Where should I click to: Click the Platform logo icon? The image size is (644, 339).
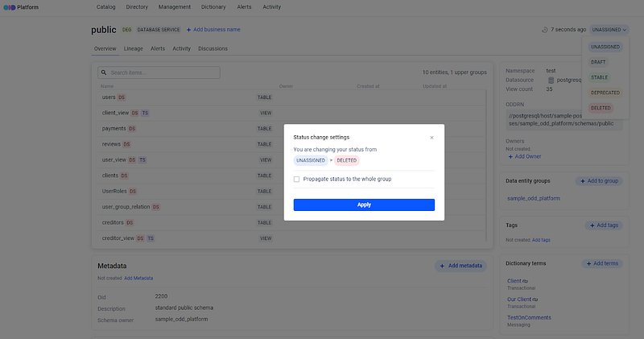pos(10,7)
